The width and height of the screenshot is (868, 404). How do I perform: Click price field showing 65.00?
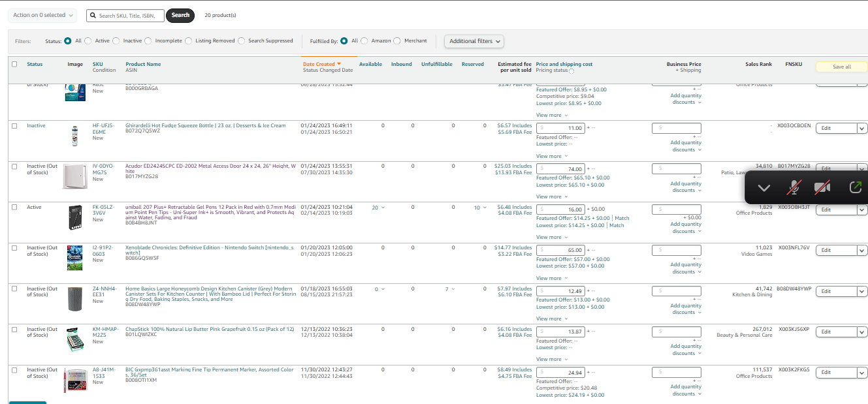[x=560, y=251]
